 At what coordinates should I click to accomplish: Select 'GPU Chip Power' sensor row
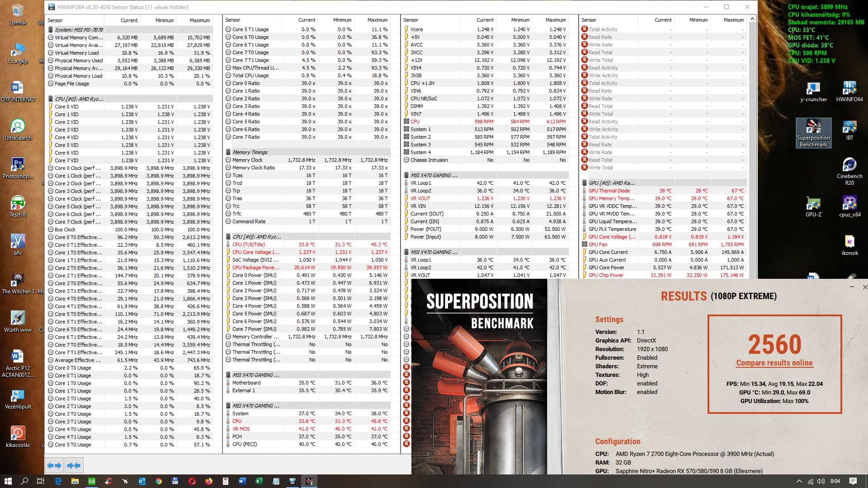(x=664, y=275)
